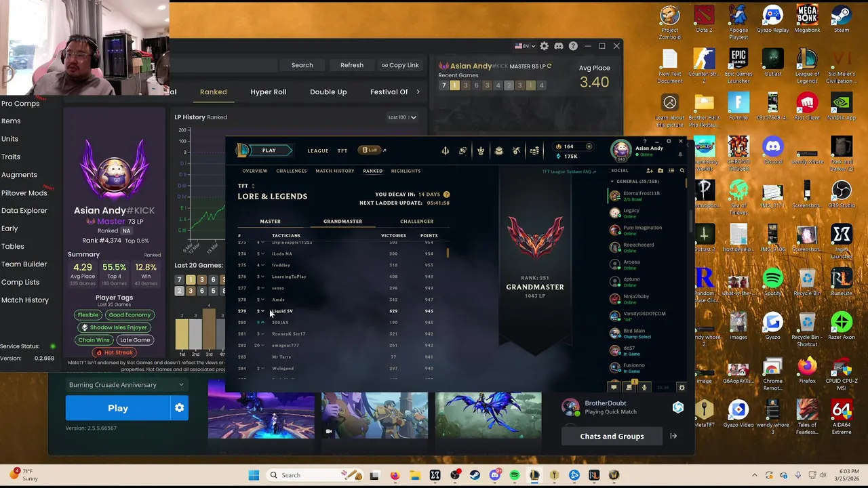Viewport: 868px width, 488px height.
Task: Open MetaTFT settings gear icon
Action: pos(544,46)
